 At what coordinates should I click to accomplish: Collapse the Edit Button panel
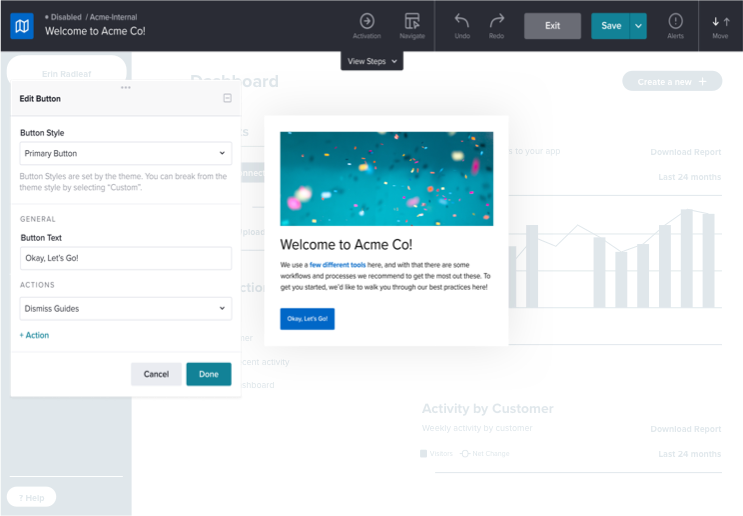coord(227,98)
